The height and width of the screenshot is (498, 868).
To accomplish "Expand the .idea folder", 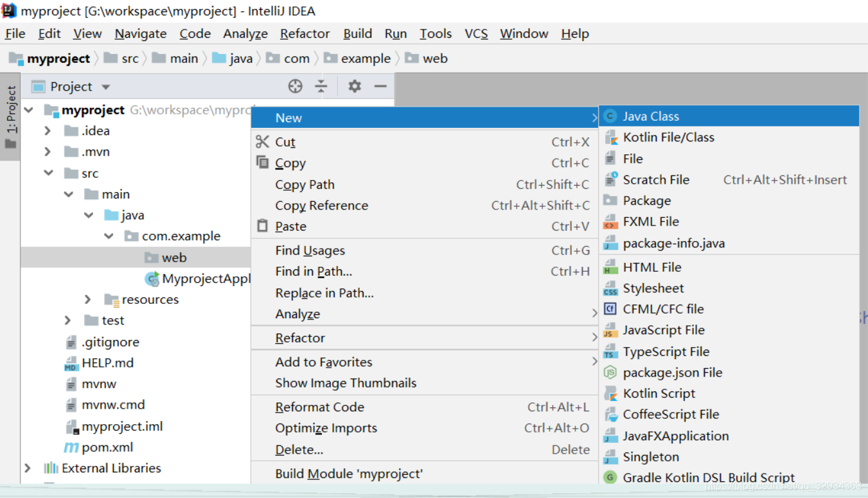I will [48, 131].
